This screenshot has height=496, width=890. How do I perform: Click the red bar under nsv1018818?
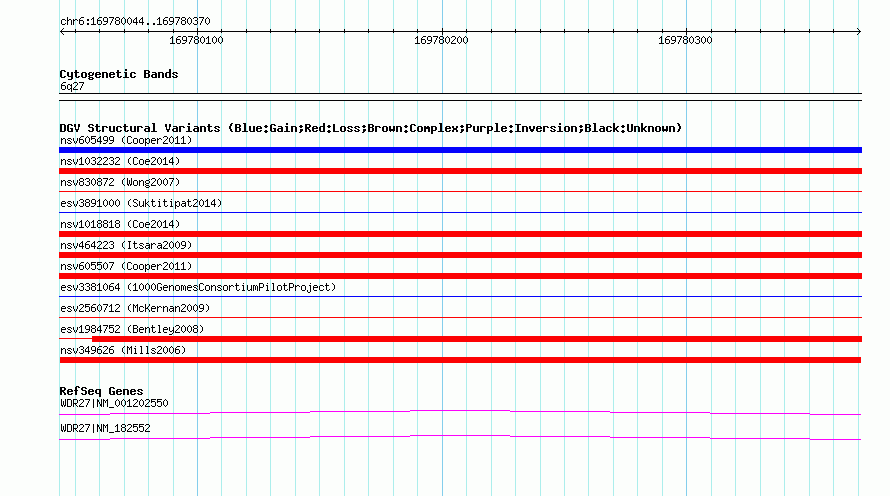point(460,234)
